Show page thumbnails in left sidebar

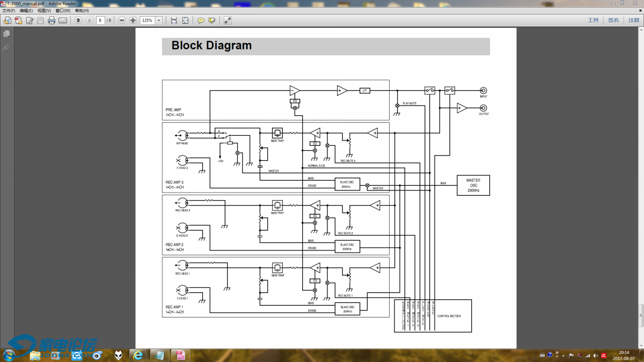click(x=6, y=34)
